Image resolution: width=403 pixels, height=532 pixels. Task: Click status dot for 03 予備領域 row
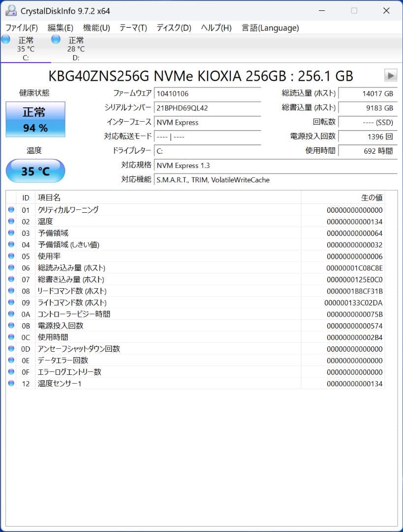11,233
